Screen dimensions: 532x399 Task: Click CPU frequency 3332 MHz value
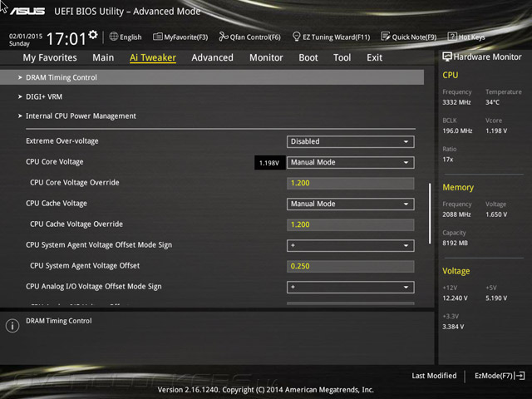tap(456, 102)
